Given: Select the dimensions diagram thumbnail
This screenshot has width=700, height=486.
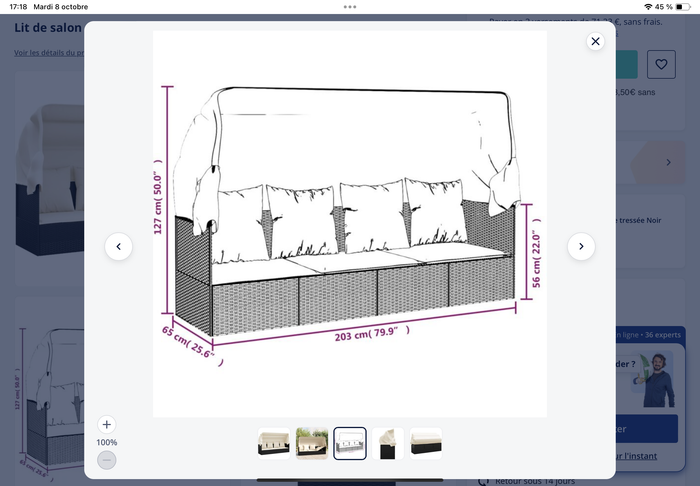Looking at the screenshot, I should [350, 443].
